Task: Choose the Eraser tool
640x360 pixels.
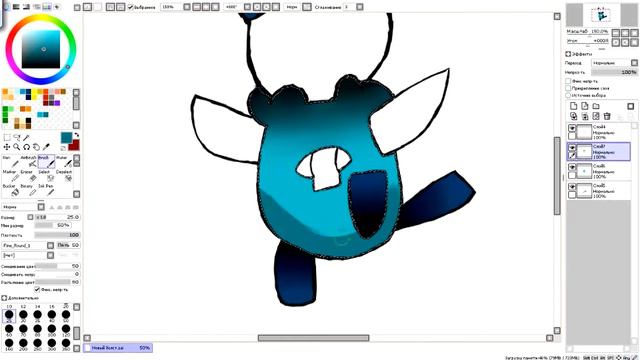Action: pos(29,176)
